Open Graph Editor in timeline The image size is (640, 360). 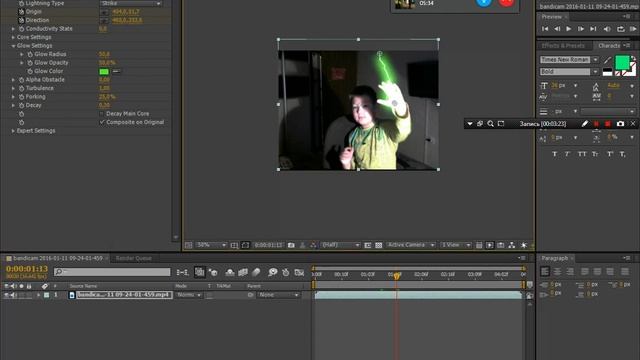click(x=299, y=272)
